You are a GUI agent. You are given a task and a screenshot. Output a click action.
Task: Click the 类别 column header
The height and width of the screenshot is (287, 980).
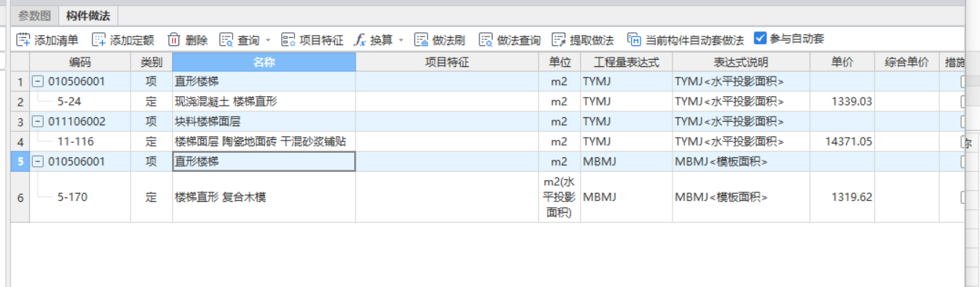click(x=152, y=63)
